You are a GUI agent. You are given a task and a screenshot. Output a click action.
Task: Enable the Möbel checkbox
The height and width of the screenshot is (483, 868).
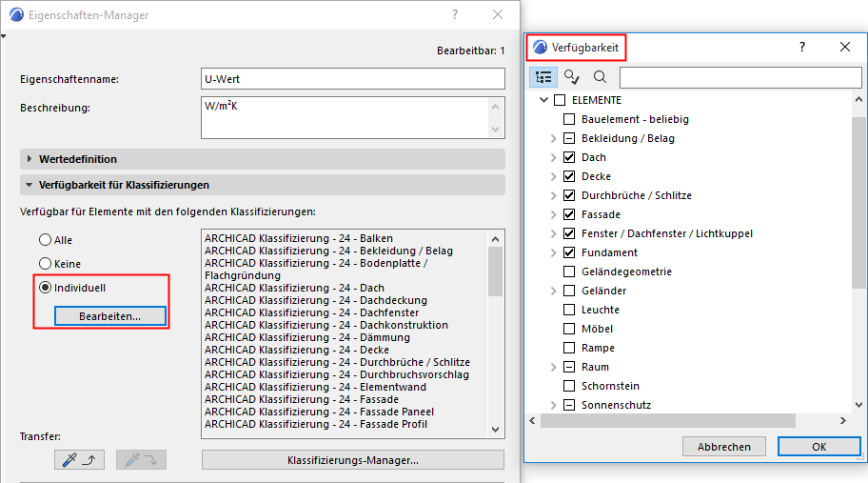(x=569, y=329)
